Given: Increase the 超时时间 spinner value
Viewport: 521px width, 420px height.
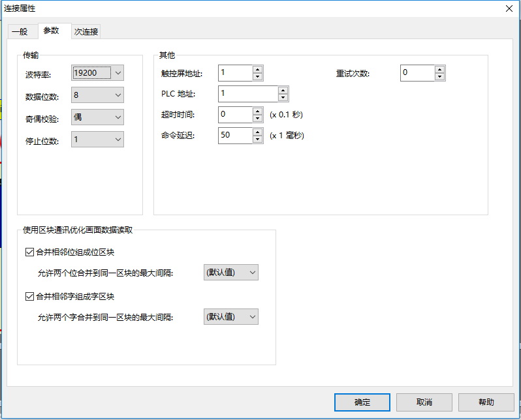Looking at the screenshot, I should pos(257,111).
